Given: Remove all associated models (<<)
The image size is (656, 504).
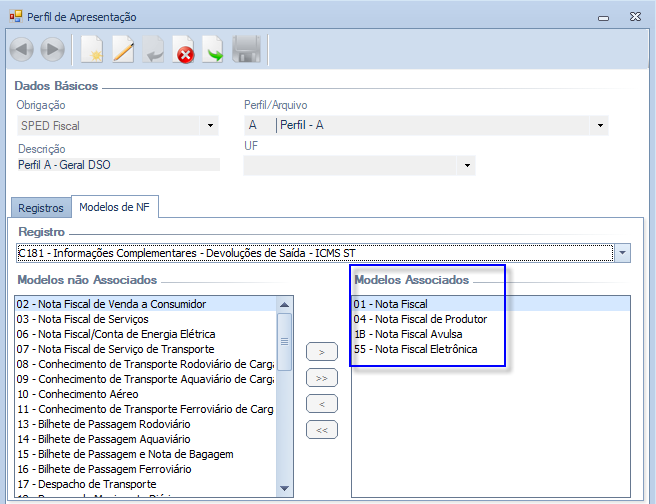Looking at the screenshot, I should (322, 430).
